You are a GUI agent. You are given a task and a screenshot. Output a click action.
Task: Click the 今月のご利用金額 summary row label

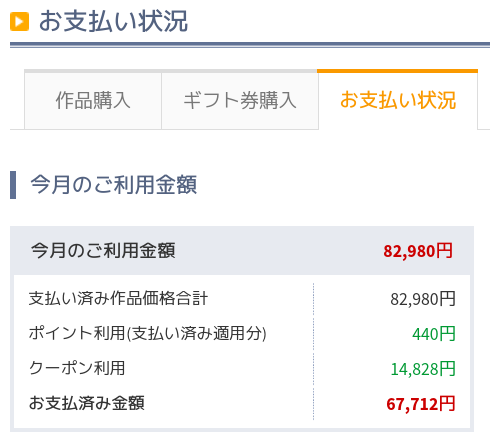tap(103, 251)
